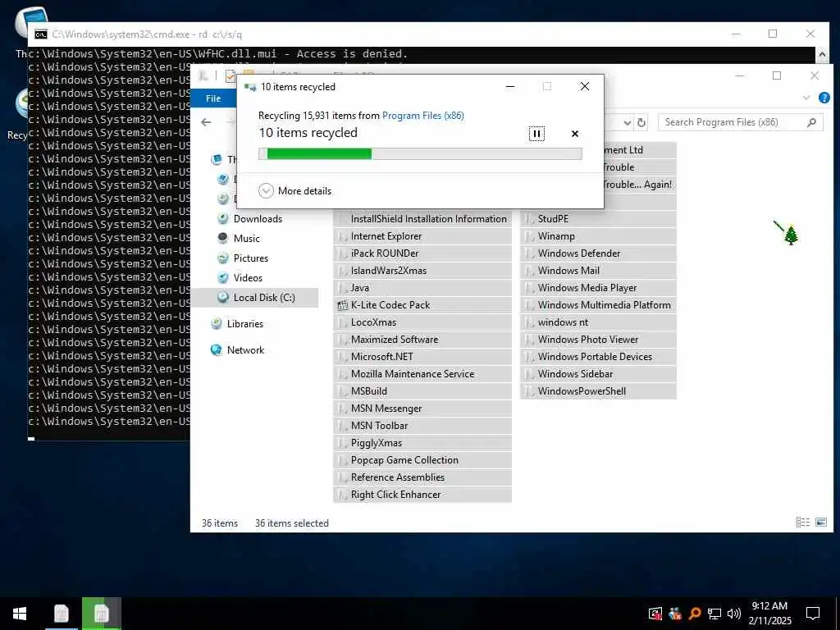Select the MSN Toolbar folder
Image resolution: width=840 pixels, height=630 pixels.
pos(422,426)
